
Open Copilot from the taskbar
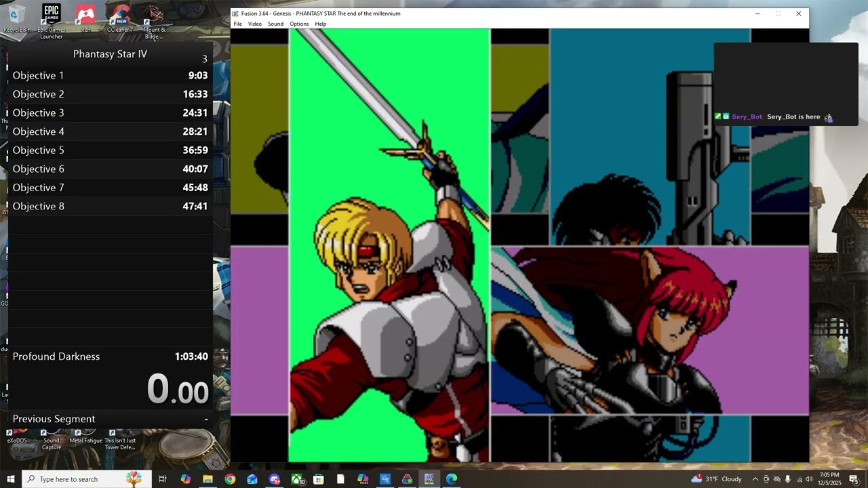point(185,479)
